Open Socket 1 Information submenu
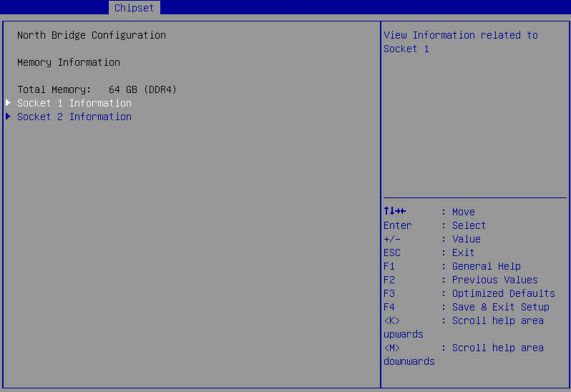The image size is (571, 392). (x=74, y=103)
